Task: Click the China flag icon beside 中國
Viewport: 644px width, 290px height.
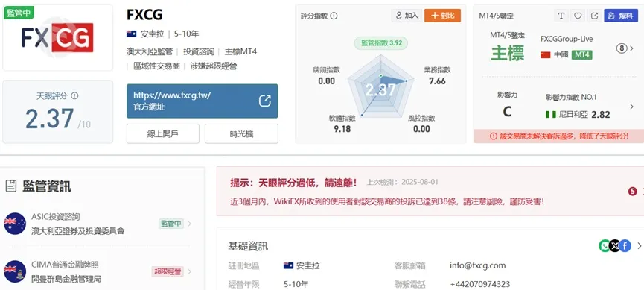Action: [546, 54]
